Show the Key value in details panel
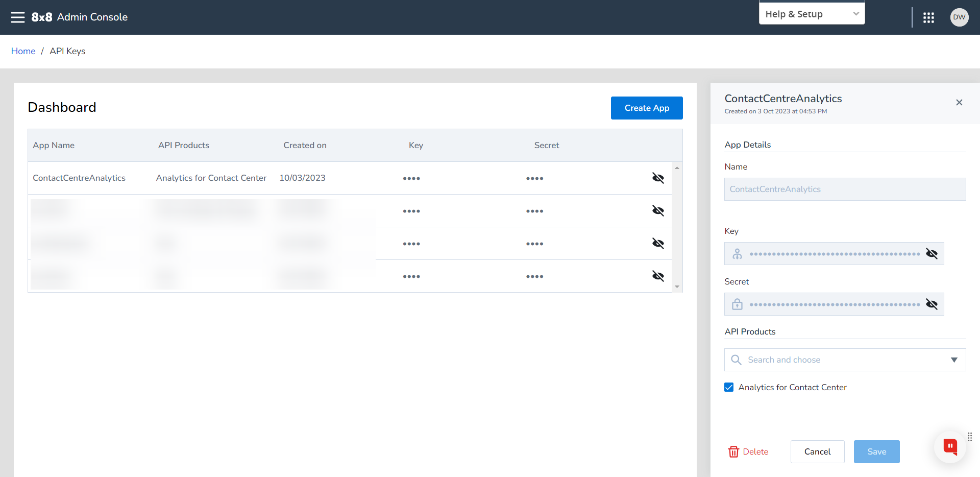This screenshot has width=980, height=477. pos(932,254)
